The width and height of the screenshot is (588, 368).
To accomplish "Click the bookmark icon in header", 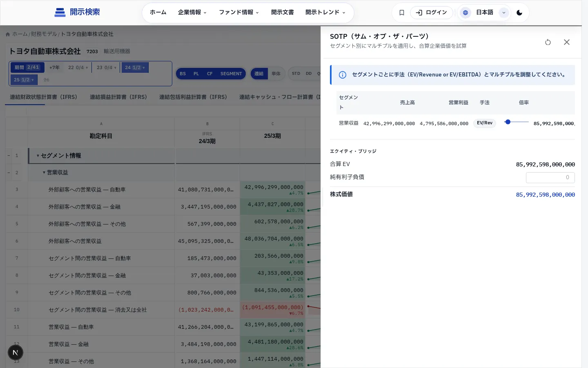I will [x=402, y=13].
